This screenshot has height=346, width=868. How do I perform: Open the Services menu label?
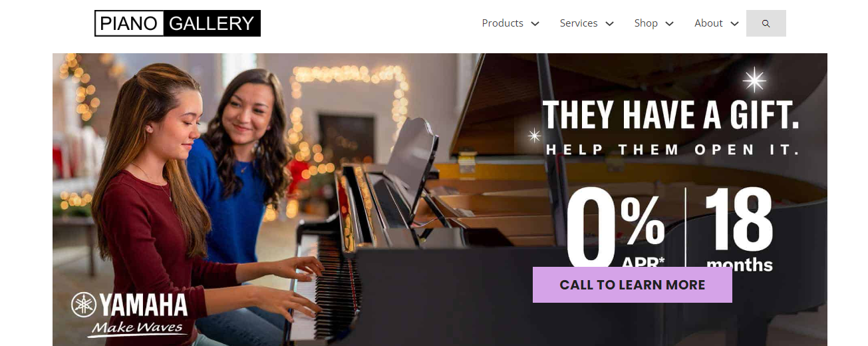point(579,23)
